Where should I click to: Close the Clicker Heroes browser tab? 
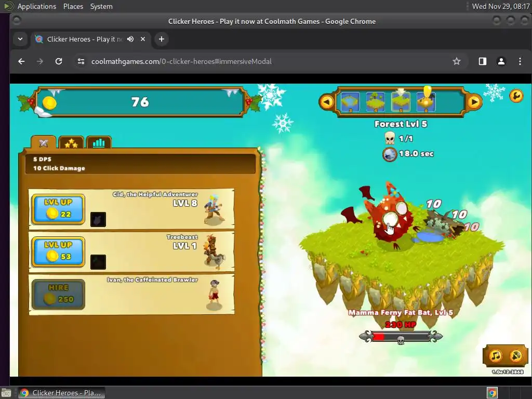tap(143, 39)
